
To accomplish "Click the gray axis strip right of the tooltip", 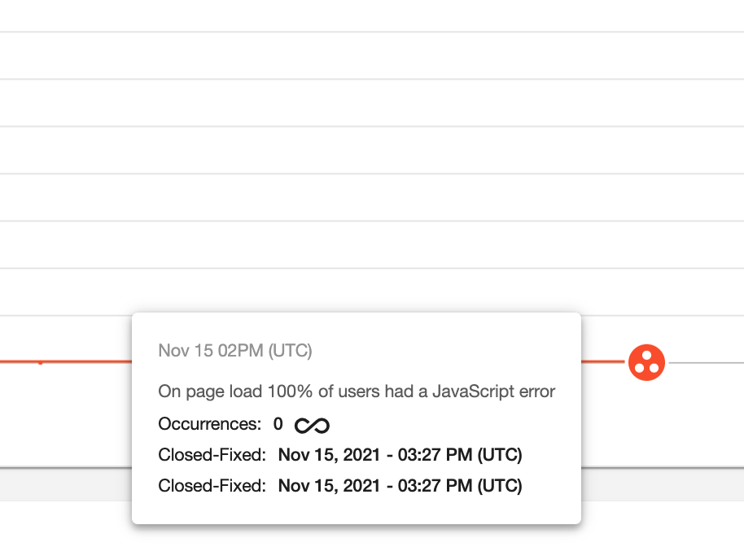I will pyautogui.click(x=661, y=483).
